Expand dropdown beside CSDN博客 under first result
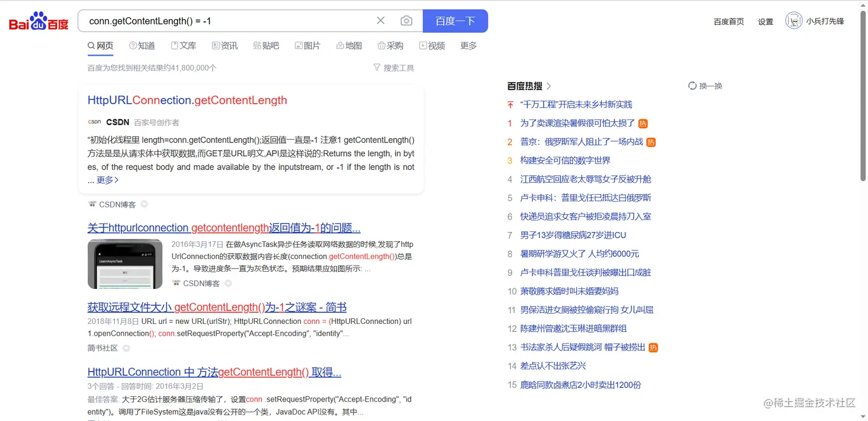Screen dimensions: 868x421 coord(145,204)
